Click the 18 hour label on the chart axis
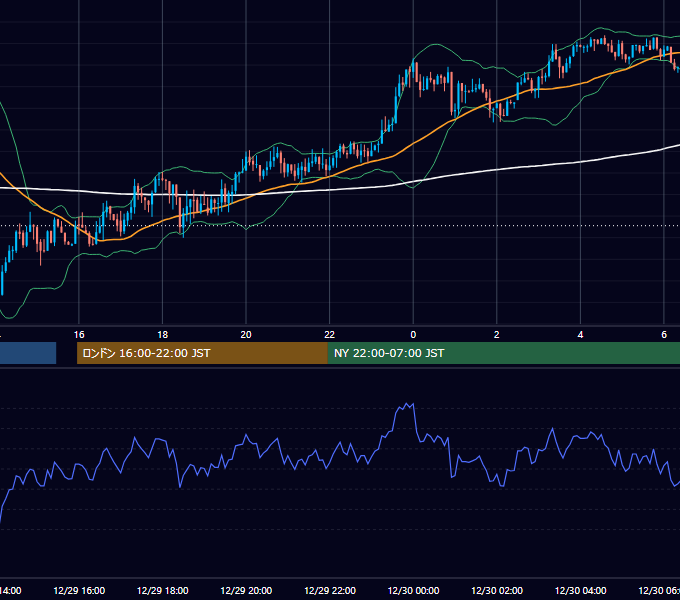Image resolution: width=680 pixels, height=600 pixels. pyautogui.click(x=163, y=335)
